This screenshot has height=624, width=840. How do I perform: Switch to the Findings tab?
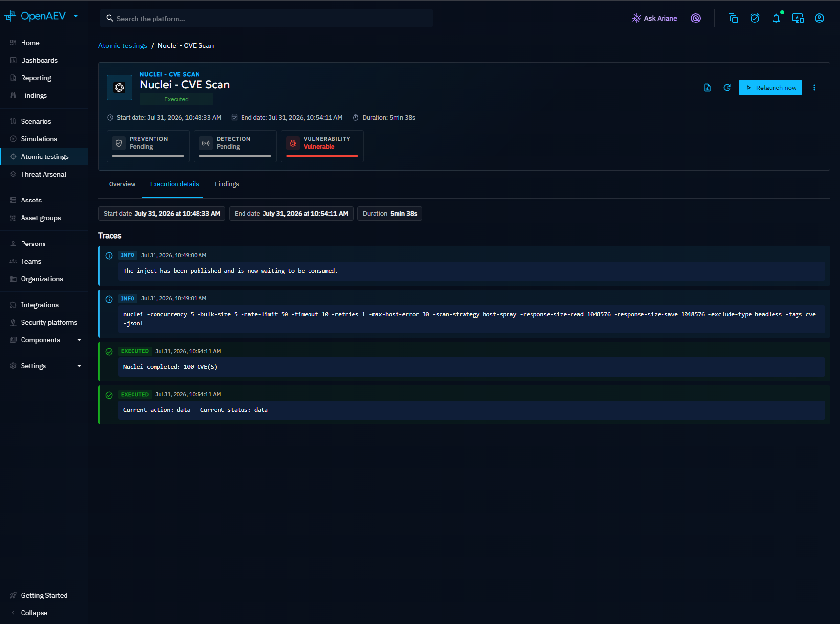pyautogui.click(x=227, y=184)
